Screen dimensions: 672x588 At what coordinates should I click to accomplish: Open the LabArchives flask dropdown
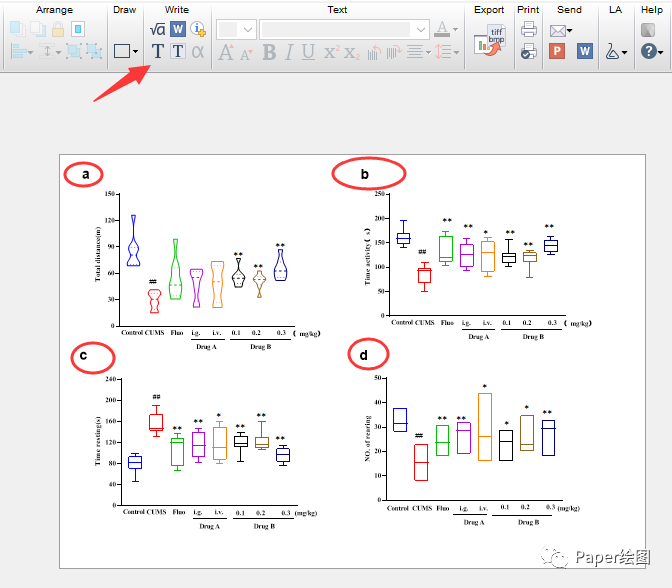click(x=616, y=52)
